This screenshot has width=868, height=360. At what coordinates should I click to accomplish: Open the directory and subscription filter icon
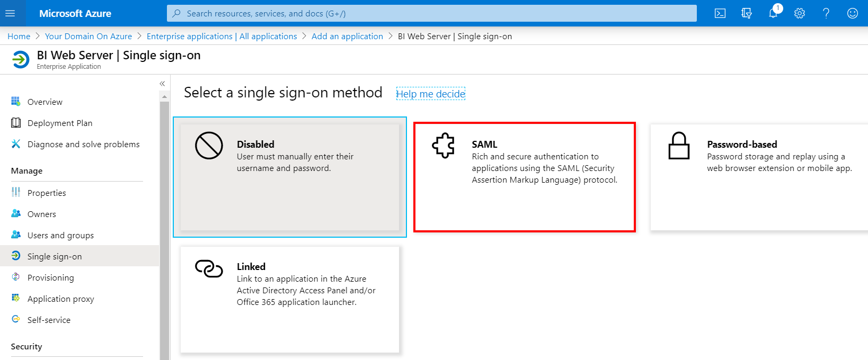(x=747, y=13)
